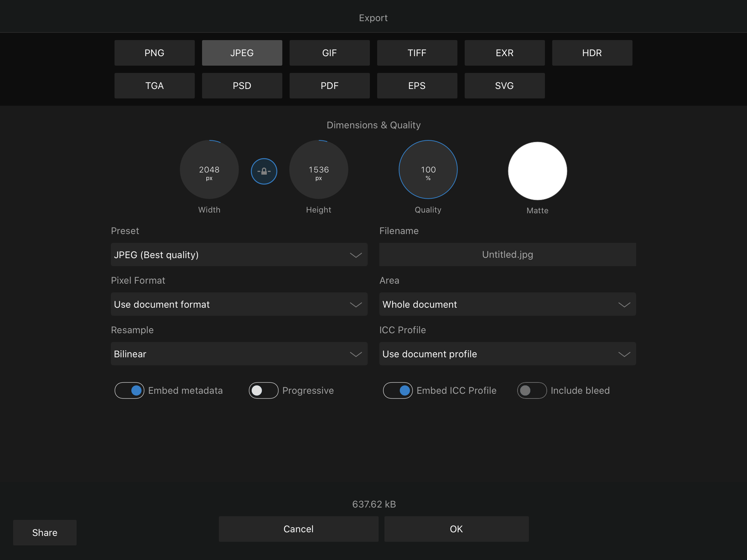Screen dimensions: 747x560
Task: Click the Share button
Action: pos(45,533)
